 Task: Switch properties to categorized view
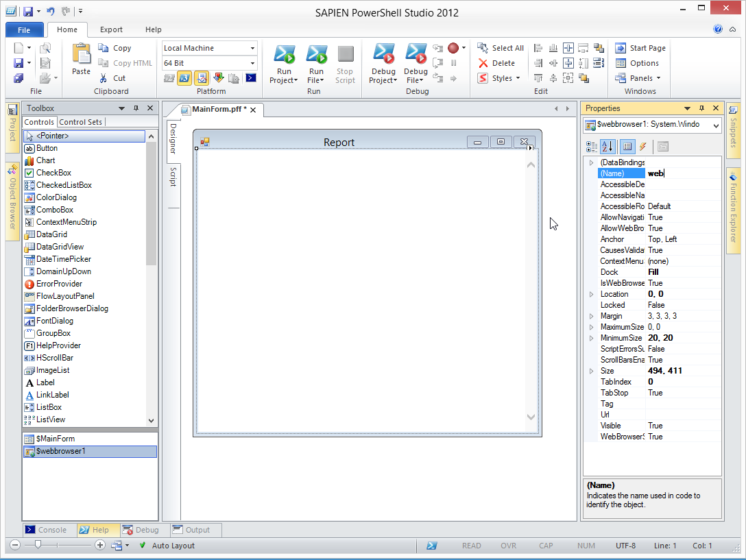pos(592,146)
